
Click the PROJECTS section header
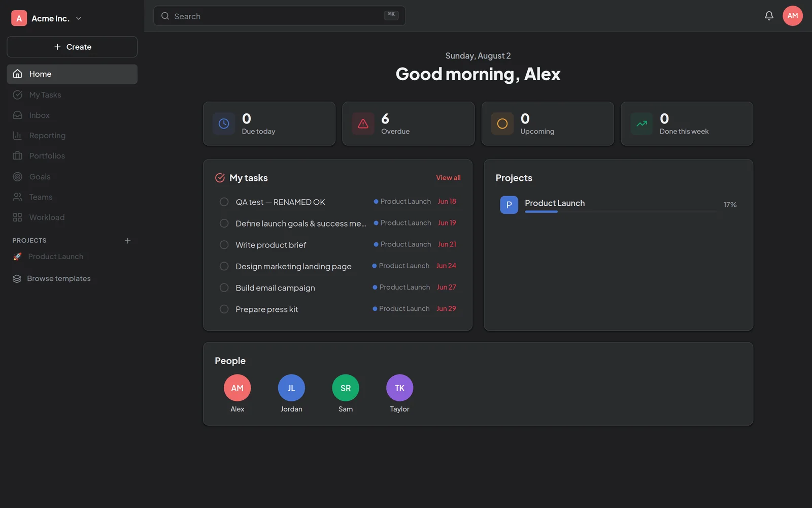click(x=29, y=241)
